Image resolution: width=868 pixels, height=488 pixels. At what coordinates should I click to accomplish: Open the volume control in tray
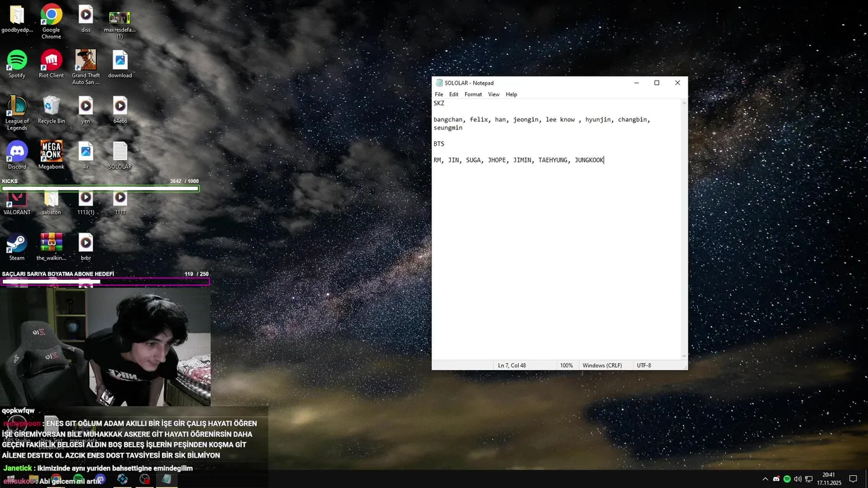point(797,479)
